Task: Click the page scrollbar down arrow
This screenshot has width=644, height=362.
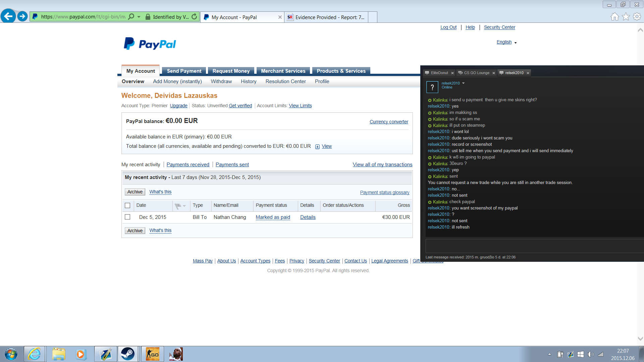Action: coord(640,339)
